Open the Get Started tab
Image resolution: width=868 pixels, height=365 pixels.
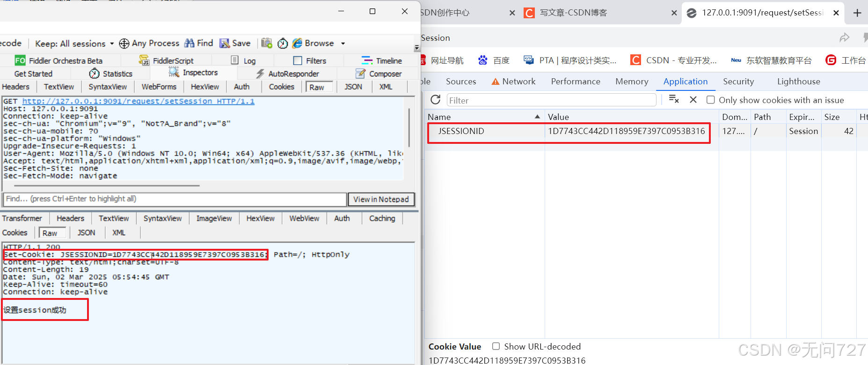[33, 74]
